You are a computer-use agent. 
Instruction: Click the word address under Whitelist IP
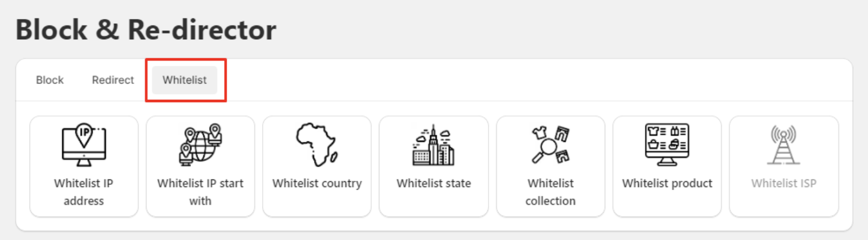84,201
